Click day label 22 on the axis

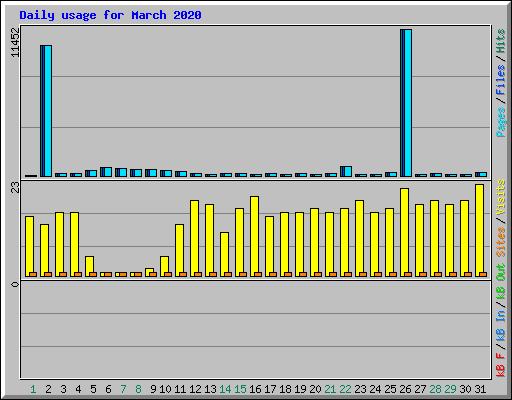point(345,389)
